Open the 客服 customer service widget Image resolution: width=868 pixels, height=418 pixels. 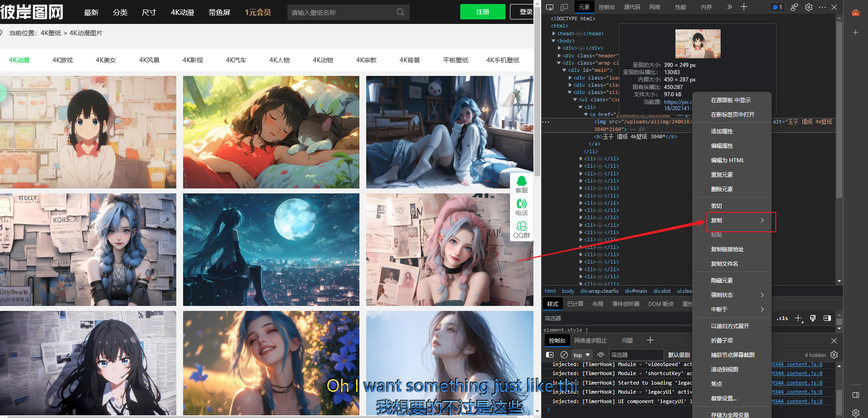click(521, 184)
